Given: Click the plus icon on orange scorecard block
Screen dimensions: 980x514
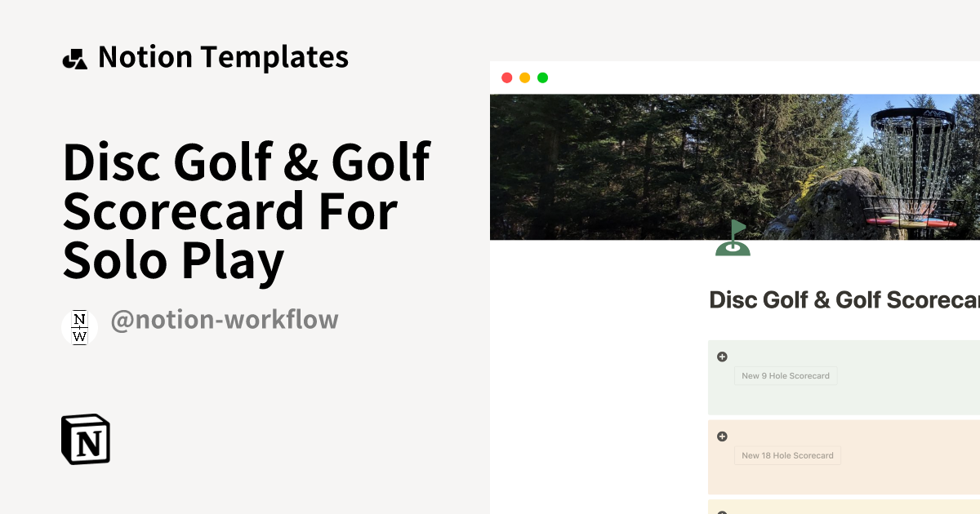Looking at the screenshot, I should point(722,436).
